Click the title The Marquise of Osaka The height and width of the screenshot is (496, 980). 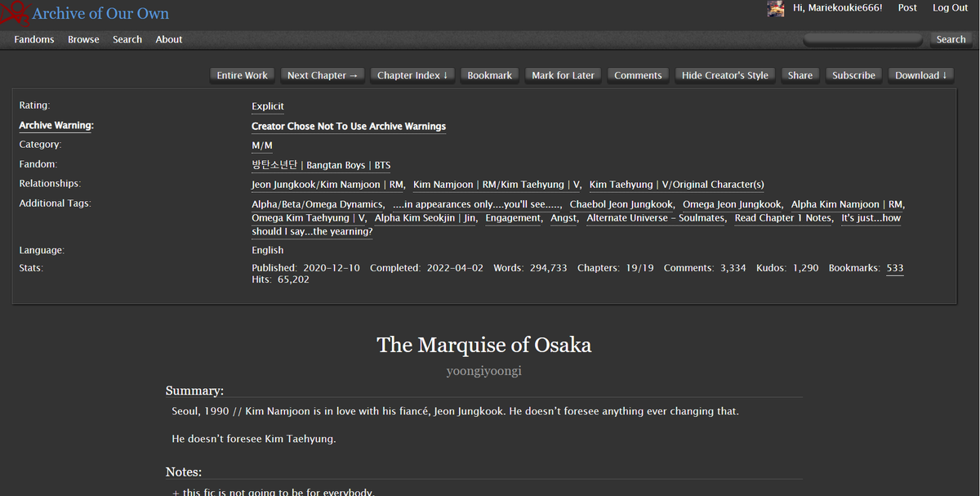point(483,345)
